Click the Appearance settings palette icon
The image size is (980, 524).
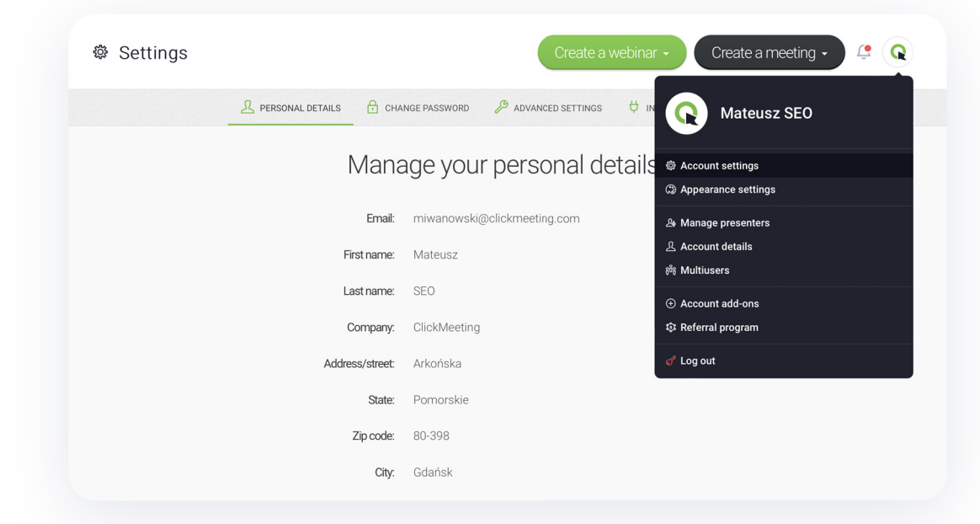(671, 190)
